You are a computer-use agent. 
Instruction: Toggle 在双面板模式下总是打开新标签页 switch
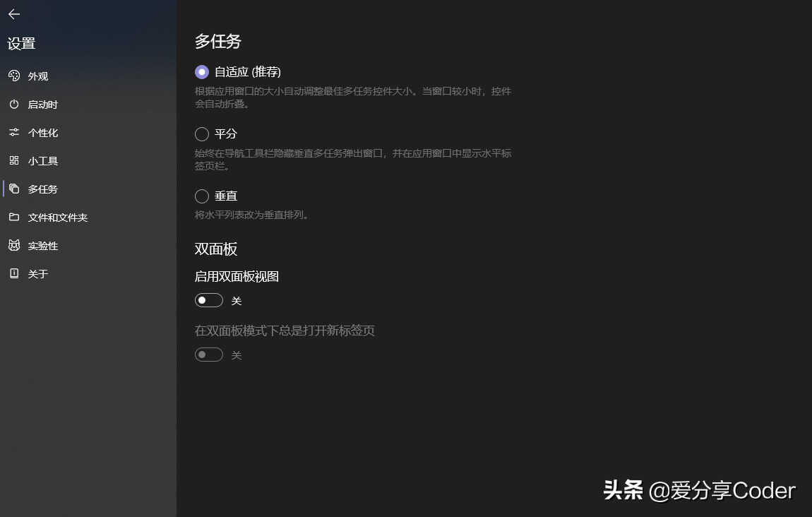click(209, 355)
